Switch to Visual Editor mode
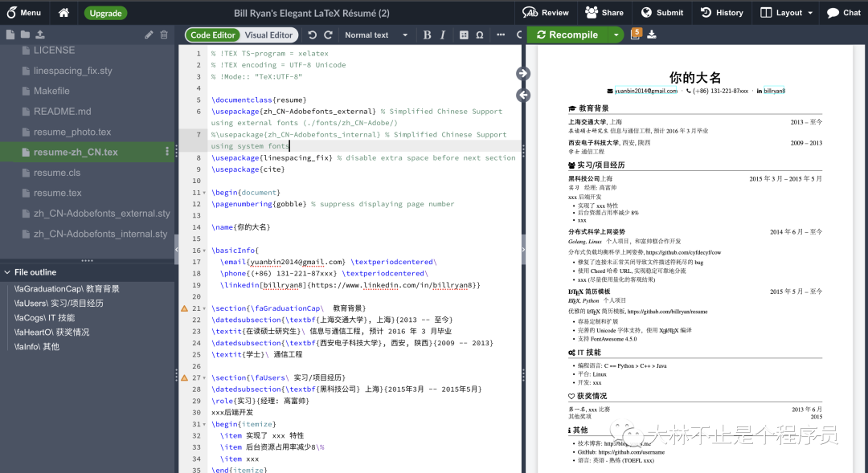Screen dimensions: 868x473 coord(268,35)
